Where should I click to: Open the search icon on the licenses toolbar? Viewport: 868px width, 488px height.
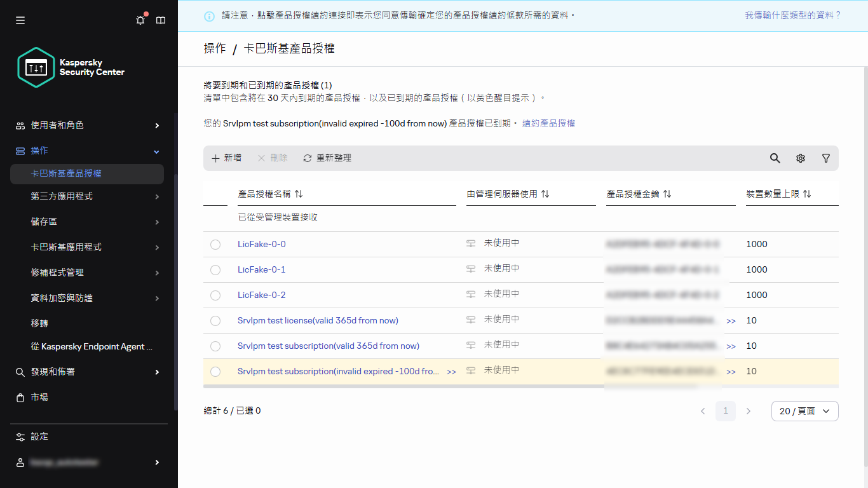click(775, 158)
